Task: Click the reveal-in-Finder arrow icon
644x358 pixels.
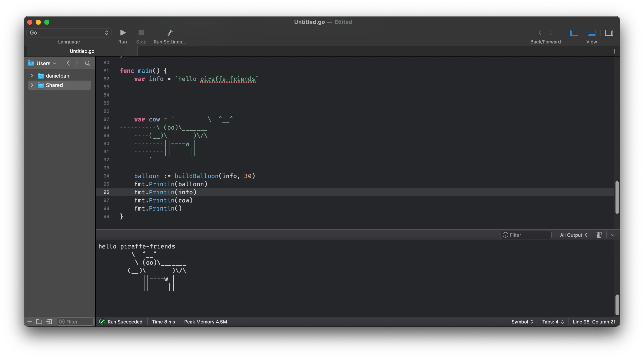Action: tap(49, 322)
